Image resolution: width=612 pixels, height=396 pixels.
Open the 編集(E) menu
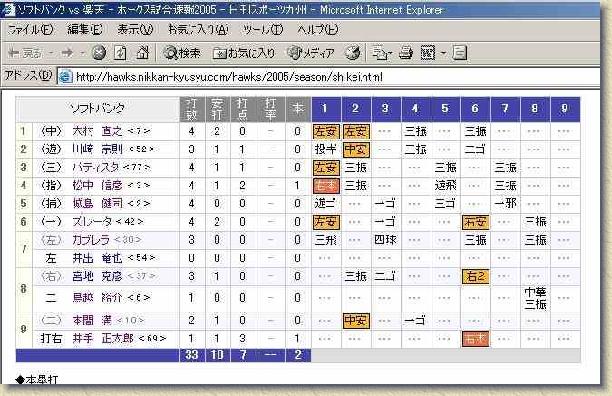pyautogui.click(x=85, y=29)
